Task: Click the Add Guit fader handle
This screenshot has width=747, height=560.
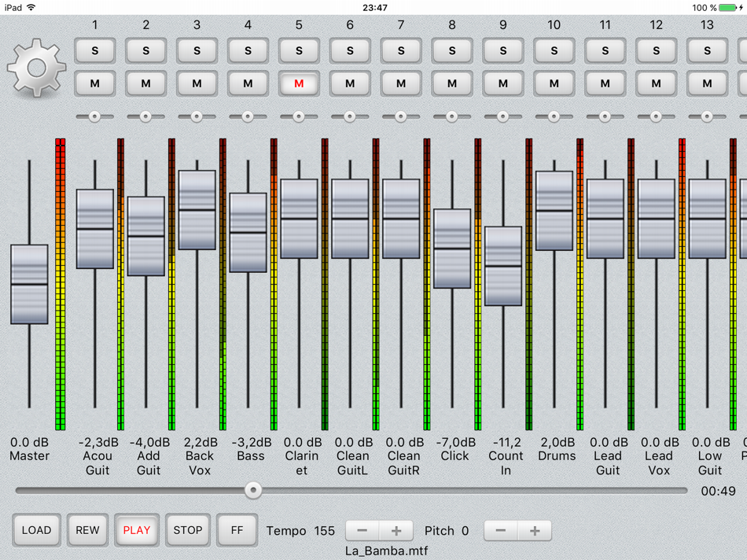Action: (145, 236)
